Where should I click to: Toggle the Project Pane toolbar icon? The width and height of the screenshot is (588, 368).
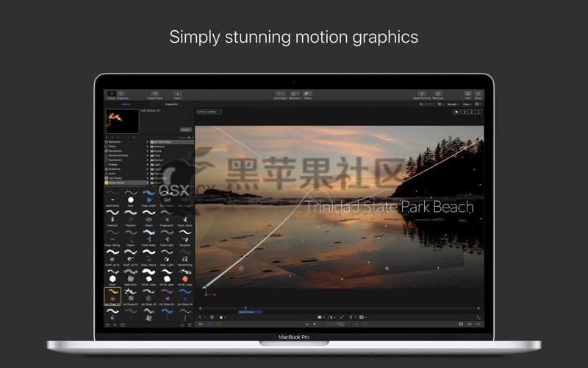point(155,95)
